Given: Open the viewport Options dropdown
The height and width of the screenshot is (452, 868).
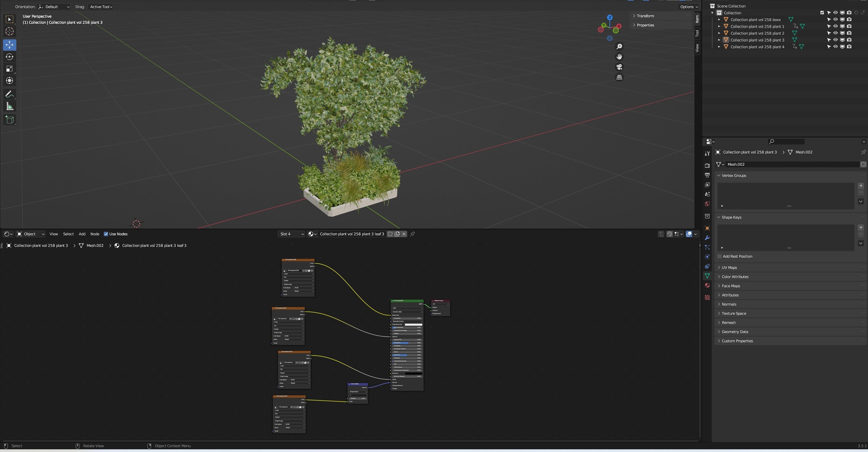Looking at the screenshot, I should pos(689,7).
